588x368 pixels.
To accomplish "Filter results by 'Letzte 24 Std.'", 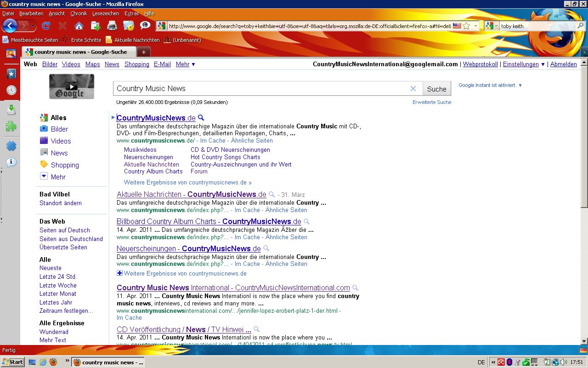I will coord(58,276).
